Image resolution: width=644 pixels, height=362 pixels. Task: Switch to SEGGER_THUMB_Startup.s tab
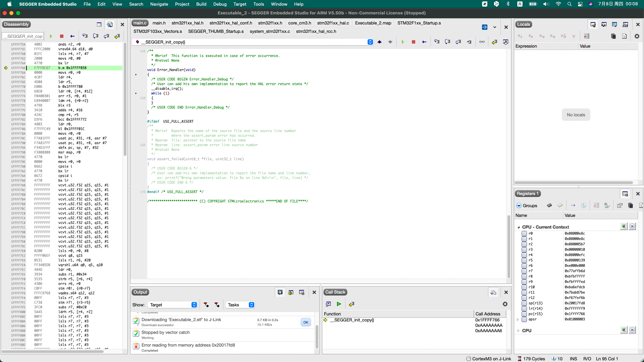tap(216, 31)
